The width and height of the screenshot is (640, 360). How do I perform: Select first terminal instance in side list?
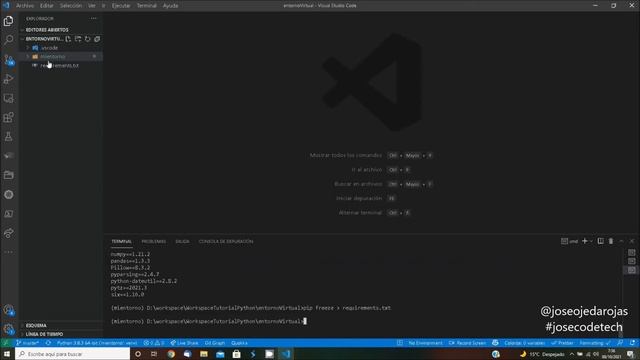pos(631,253)
